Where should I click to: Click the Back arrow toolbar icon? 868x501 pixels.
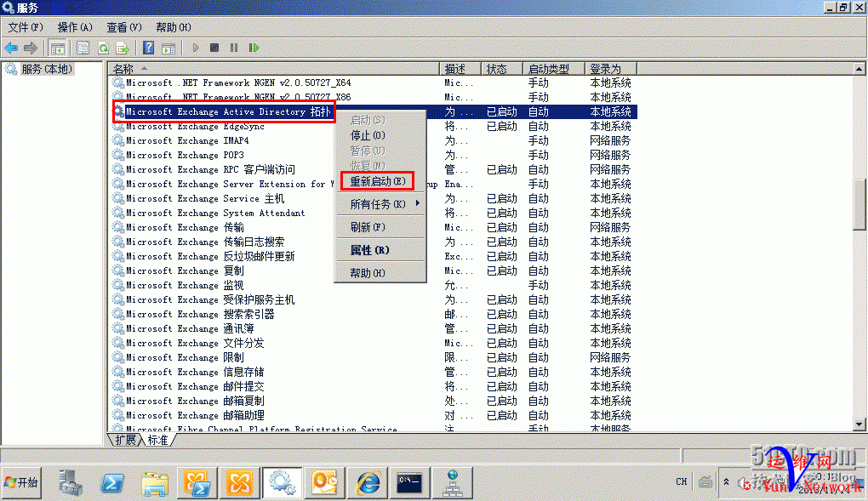(x=11, y=48)
